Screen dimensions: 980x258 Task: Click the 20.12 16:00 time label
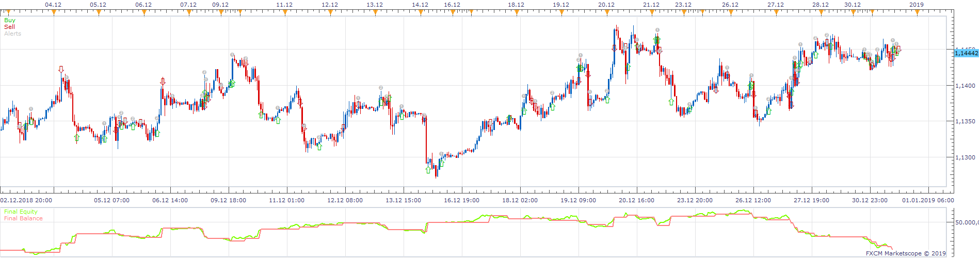(x=637, y=200)
